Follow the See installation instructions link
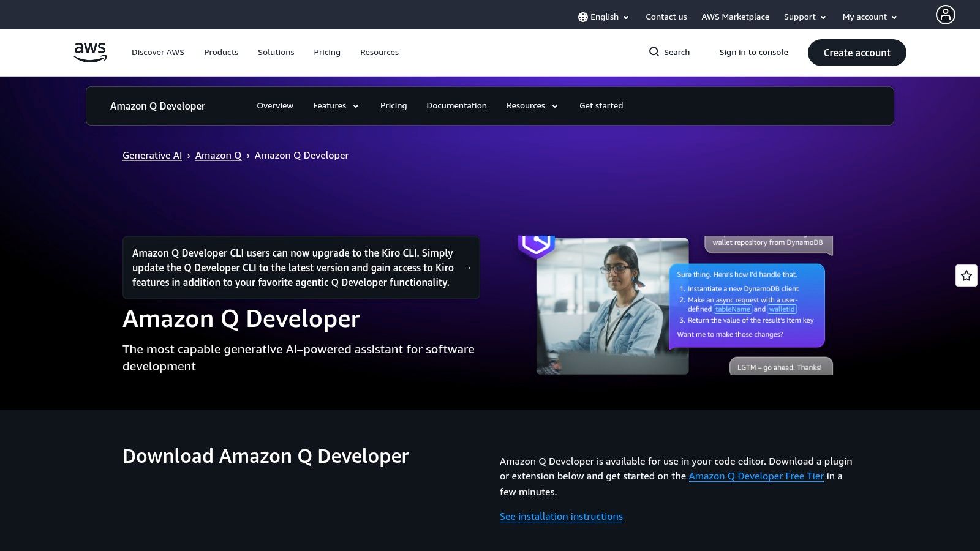 [x=561, y=516]
